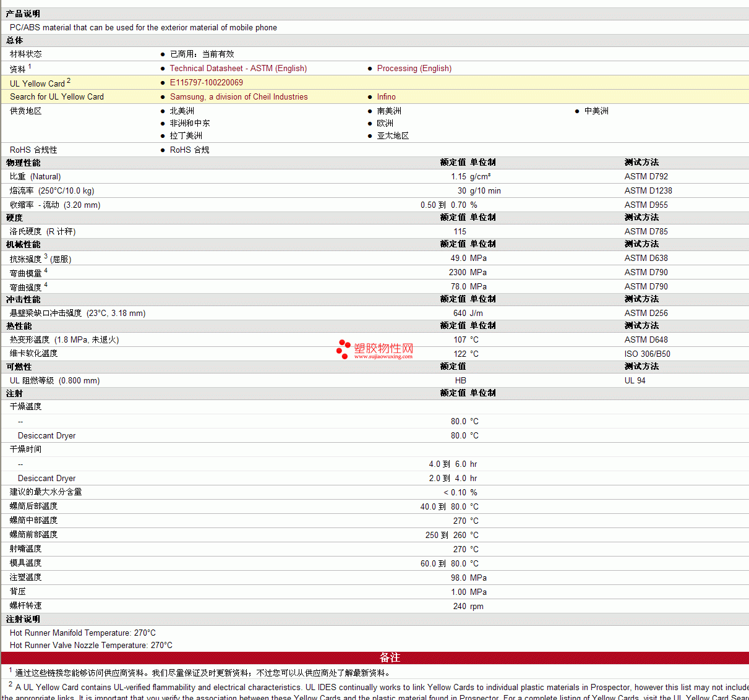Screen dimensions: 749x700
Task: Click the Rockwell hardness value 115
Action: coord(460,232)
